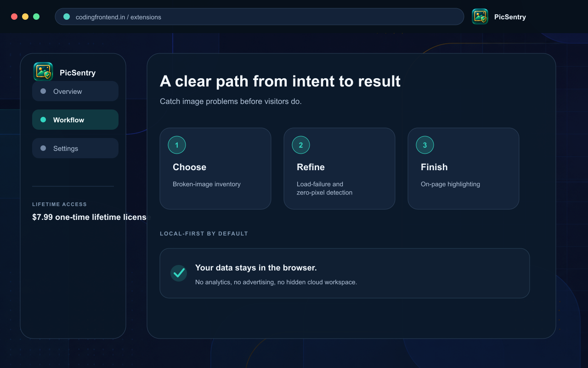Click the "Your data stays in the browser" card
This screenshot has height=368, width=588.
[x=345, y=273]
